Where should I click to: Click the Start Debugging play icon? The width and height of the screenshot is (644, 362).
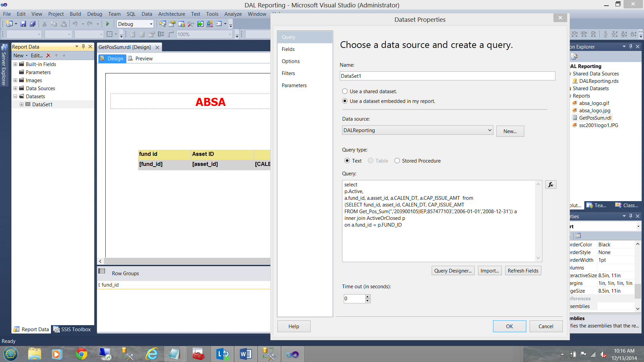click(108, 24)
